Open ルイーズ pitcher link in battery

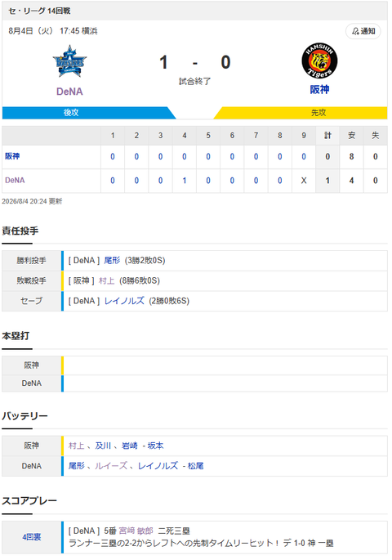111,466
